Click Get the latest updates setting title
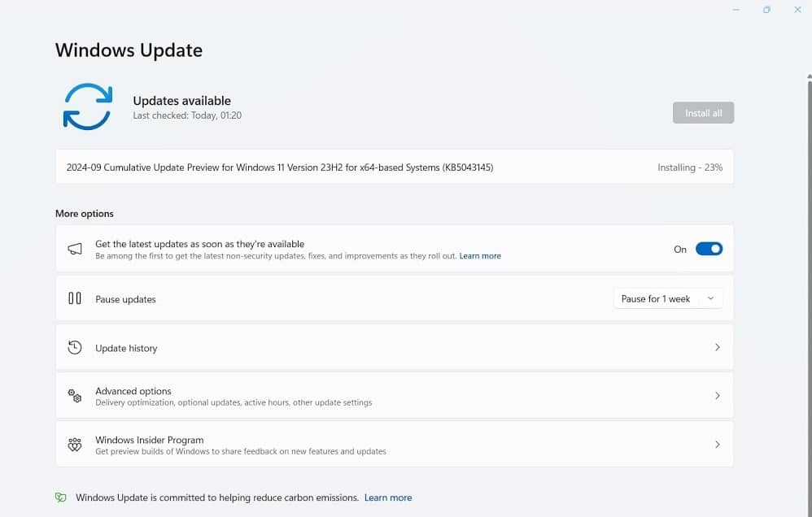This screenshot has height=517, width=812. 200,244
